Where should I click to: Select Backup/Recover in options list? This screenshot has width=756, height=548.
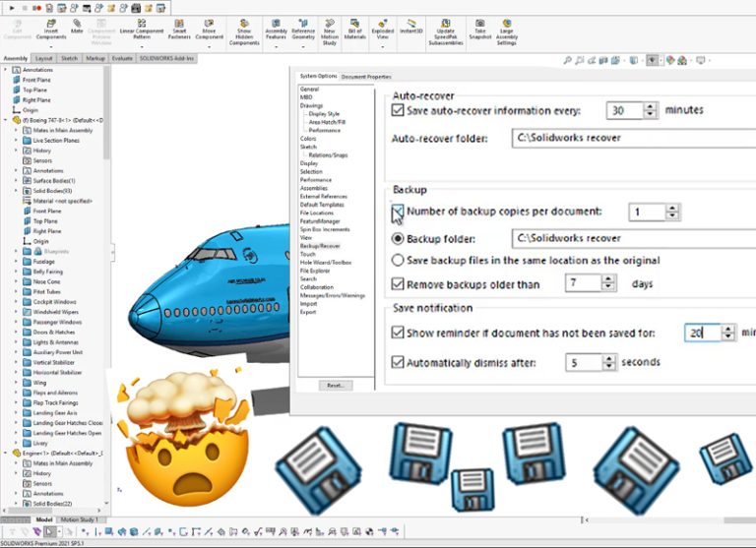[x=320, y=246]
